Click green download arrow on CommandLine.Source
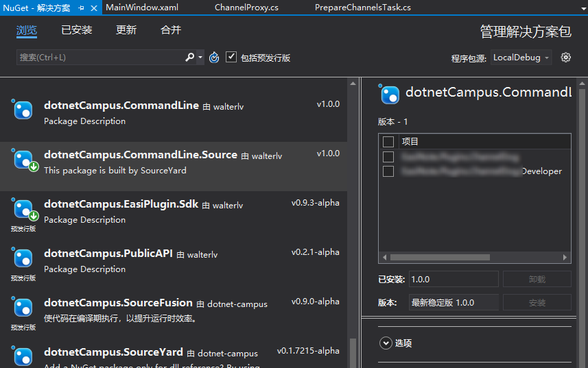 click(34, 167)
